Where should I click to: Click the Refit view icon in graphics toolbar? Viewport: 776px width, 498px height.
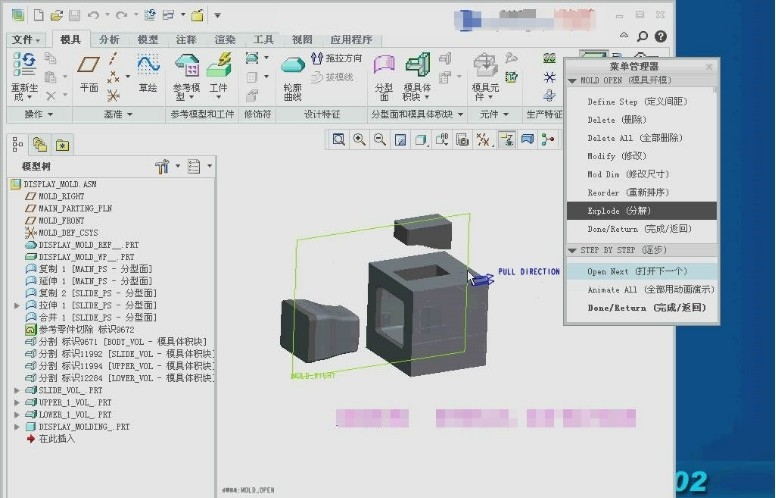[x=339, y=140]
